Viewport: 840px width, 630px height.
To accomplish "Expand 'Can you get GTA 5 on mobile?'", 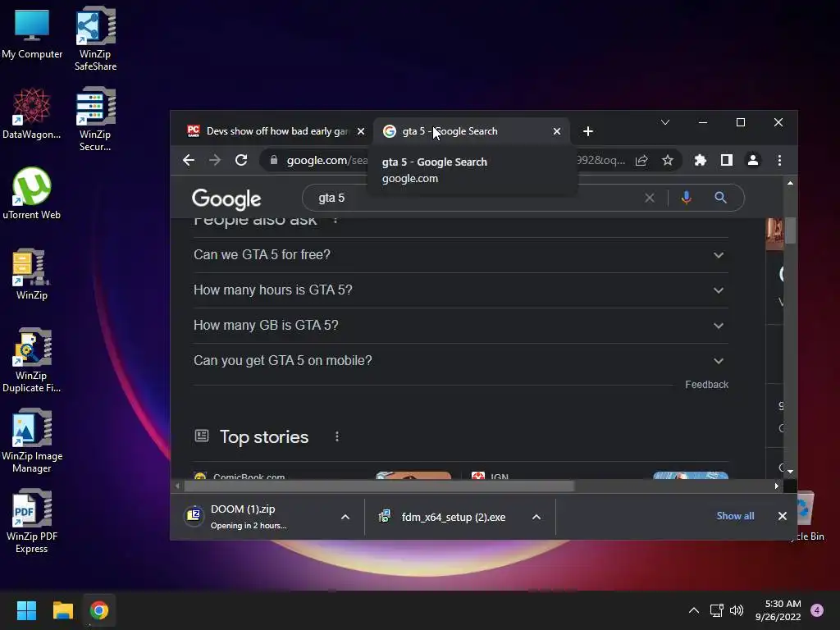I will point(461,361).
